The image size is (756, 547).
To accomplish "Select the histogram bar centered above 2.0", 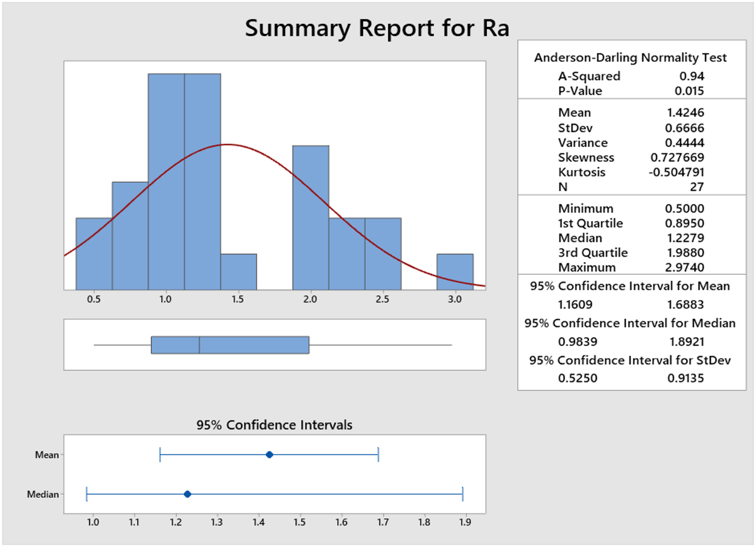I will point(311,217).
